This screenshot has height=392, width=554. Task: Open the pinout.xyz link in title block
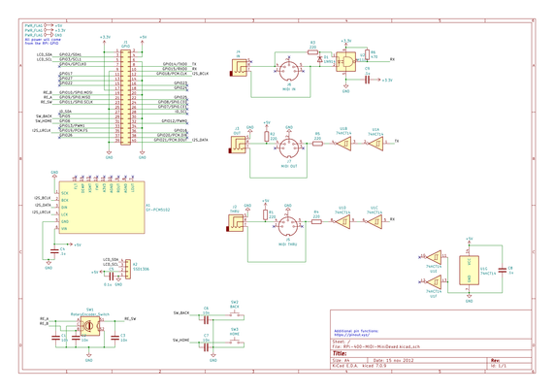[x=351, y=335]
